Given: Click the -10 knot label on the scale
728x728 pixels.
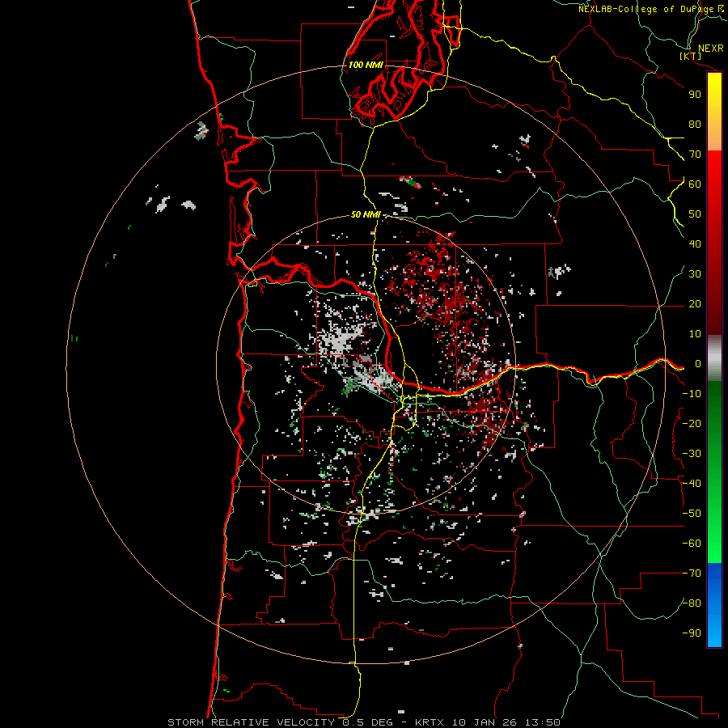Looking at the screenshot, I should 692,394.
